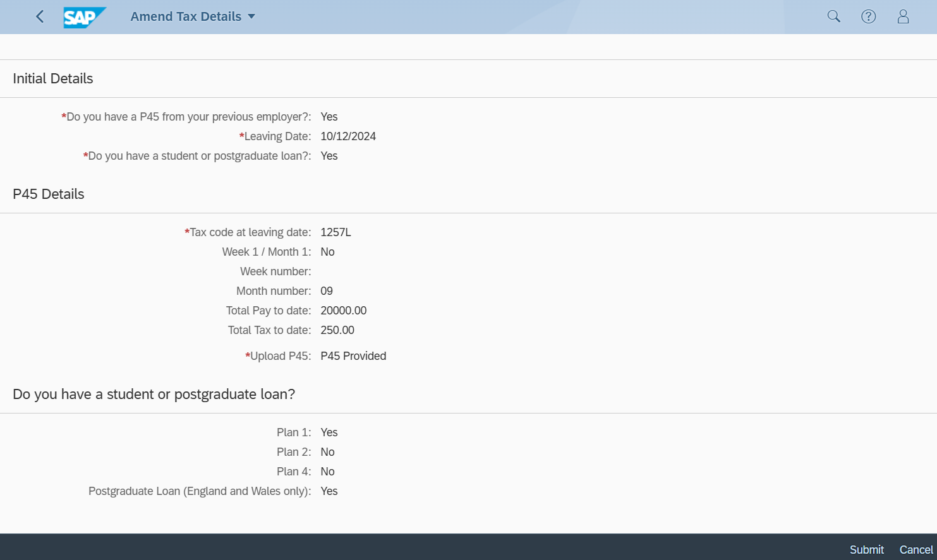This screenshot has height=560, width=937.
Task: Click the Leaving Date label
Action: [x=275, y=136]
